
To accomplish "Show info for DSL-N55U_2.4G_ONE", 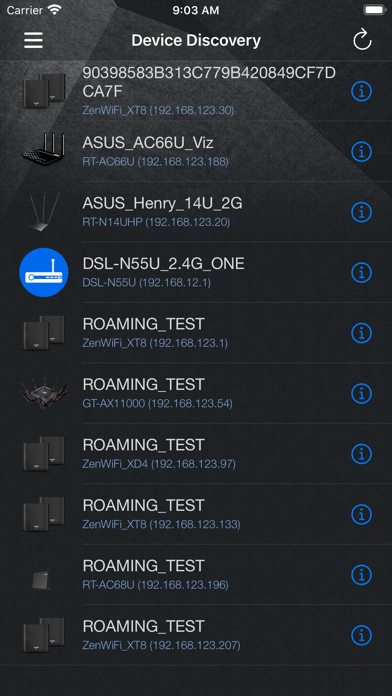I will (x=361, y=273).
